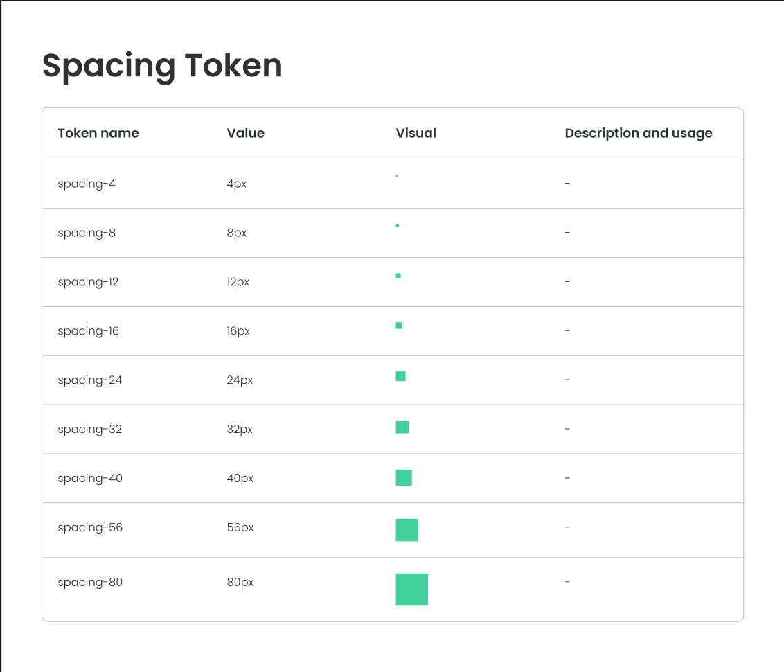Select the green square in spacing-8 row
The width and height of the screenshot is (784, 672).
pyautogui.click(x=398, y=225)
